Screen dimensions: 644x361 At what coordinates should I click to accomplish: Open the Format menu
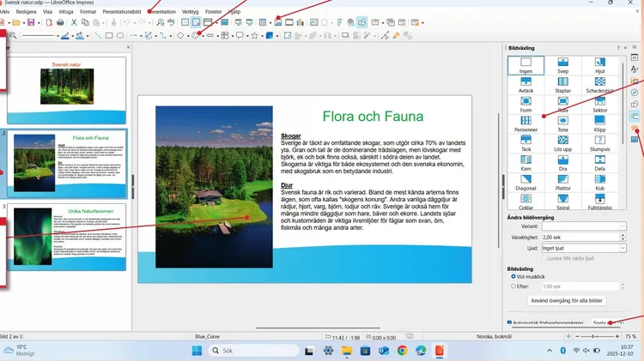[88, 12]
